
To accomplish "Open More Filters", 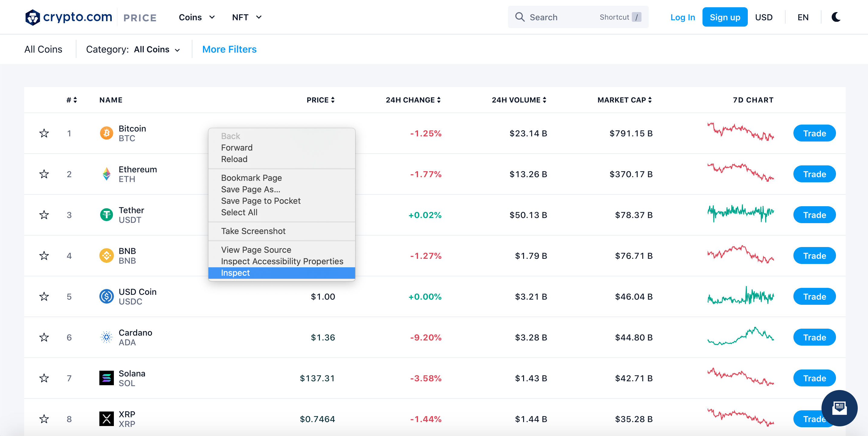I will [229, 49].
